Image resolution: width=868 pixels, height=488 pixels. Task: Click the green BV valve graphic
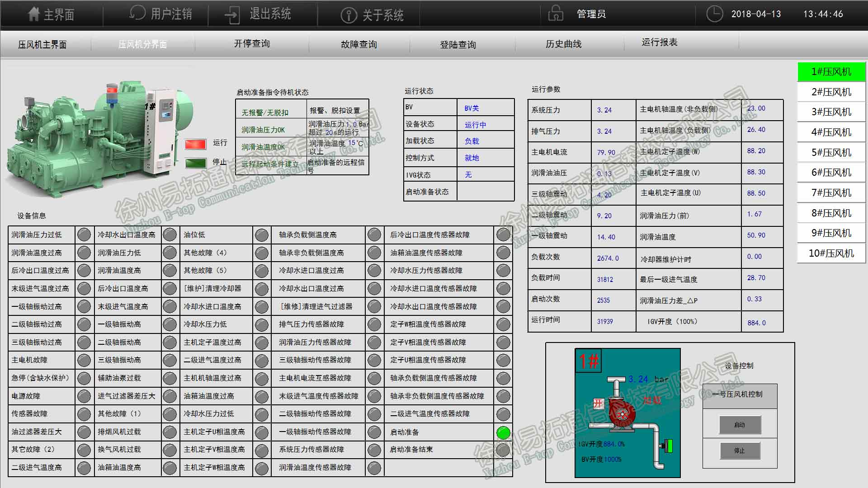pos(668,446)
